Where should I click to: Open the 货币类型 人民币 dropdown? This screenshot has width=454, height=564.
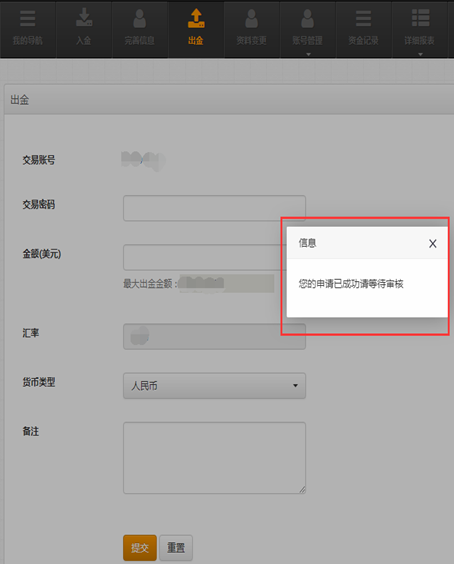pyautogui.click(x=214, y=386)
